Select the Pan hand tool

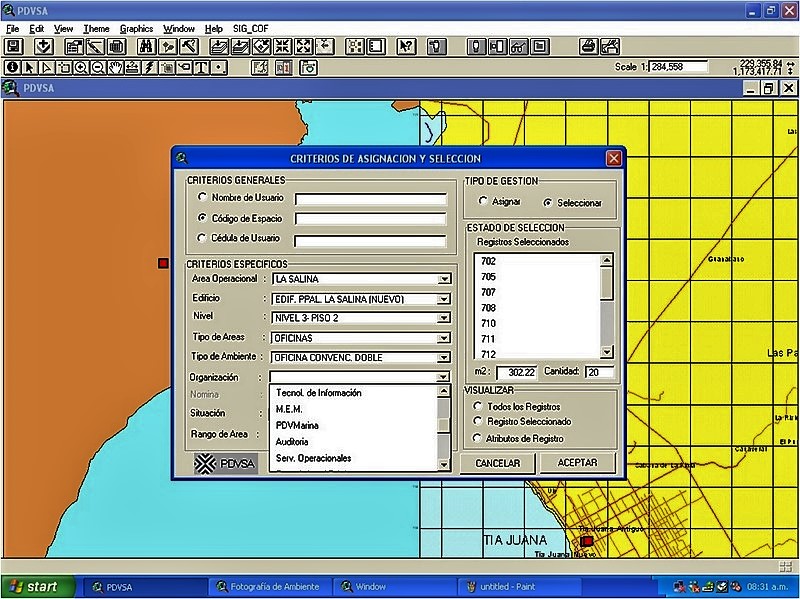click(x=116, y=67)
